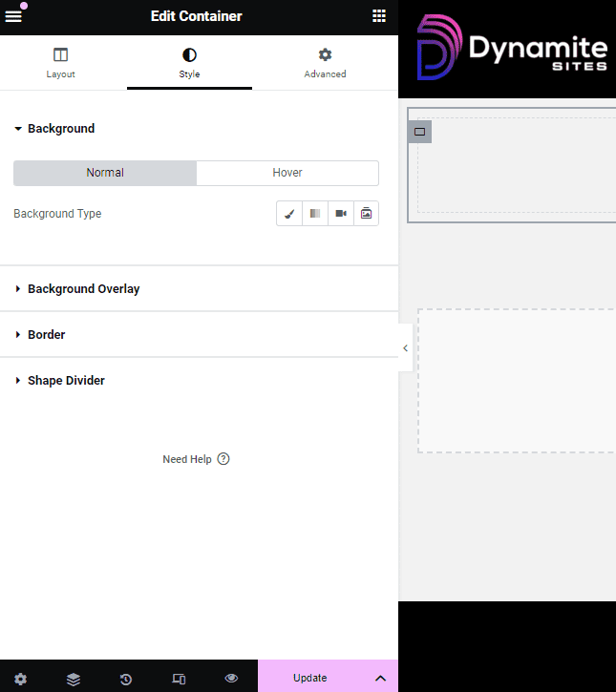616x692 pixels.
Task: Switch background state to Normal
Action: 105,173
